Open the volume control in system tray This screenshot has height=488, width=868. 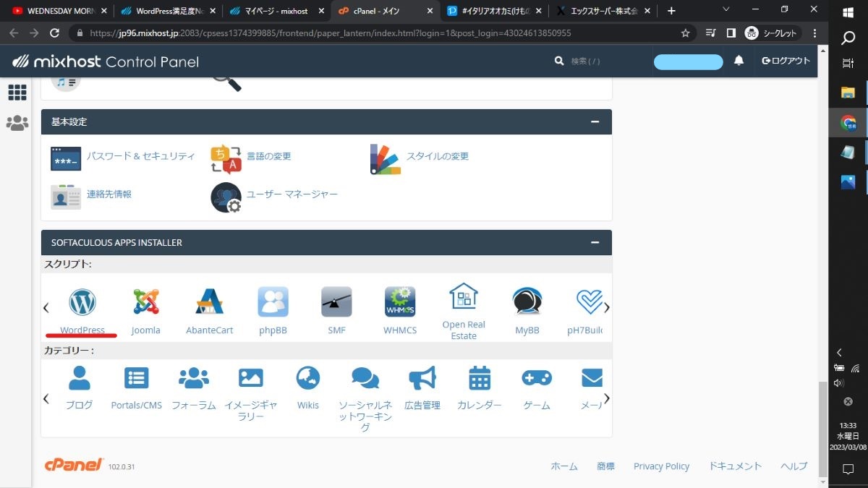pos(838,382)
